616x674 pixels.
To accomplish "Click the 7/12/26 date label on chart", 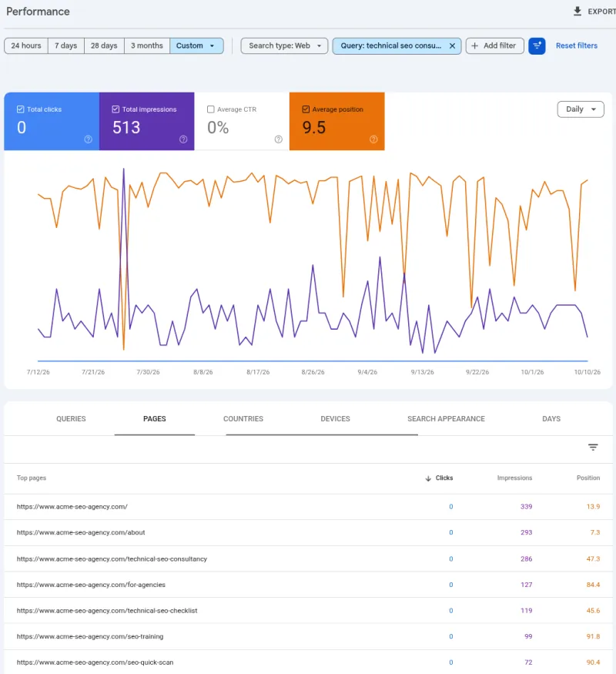I will pyautogui.click(x=38, y=372).
